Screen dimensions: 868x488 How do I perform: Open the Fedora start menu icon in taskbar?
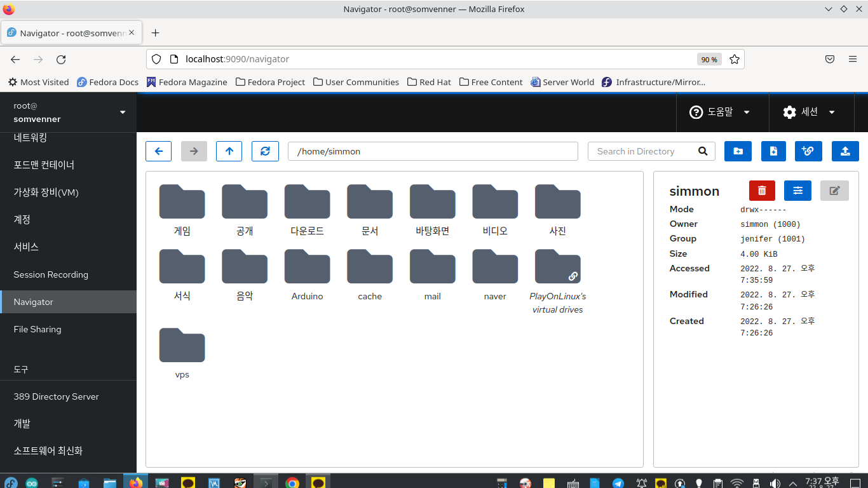pos(11,483)
